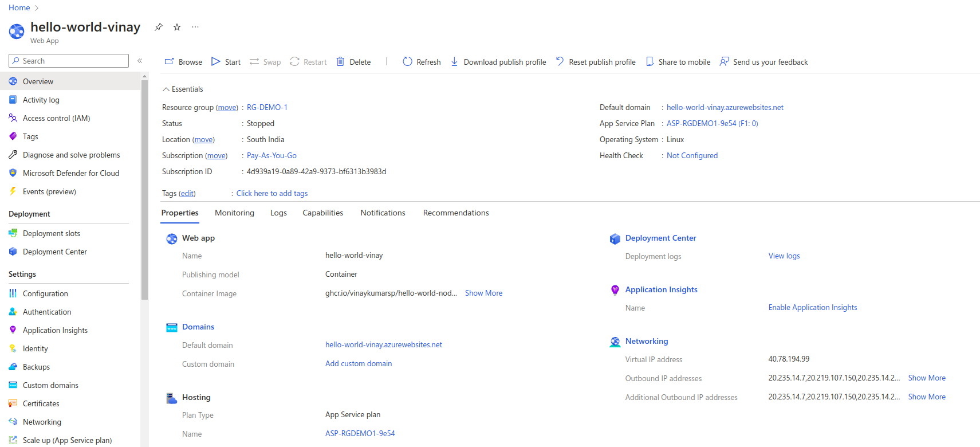This screenshot has width=980, height=447.
Task: Open the Networking heading link in Properties
Action: click(x=647, y=341)
